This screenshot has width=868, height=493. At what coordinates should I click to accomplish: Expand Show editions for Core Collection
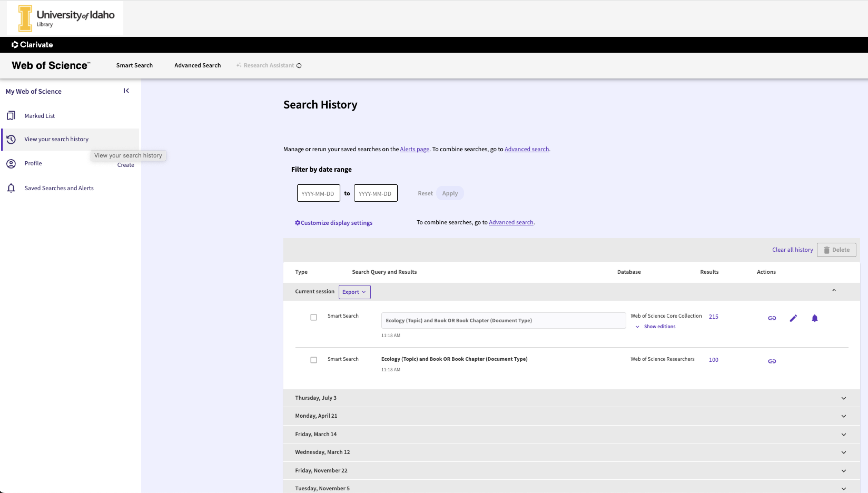[x=656, y=326]
